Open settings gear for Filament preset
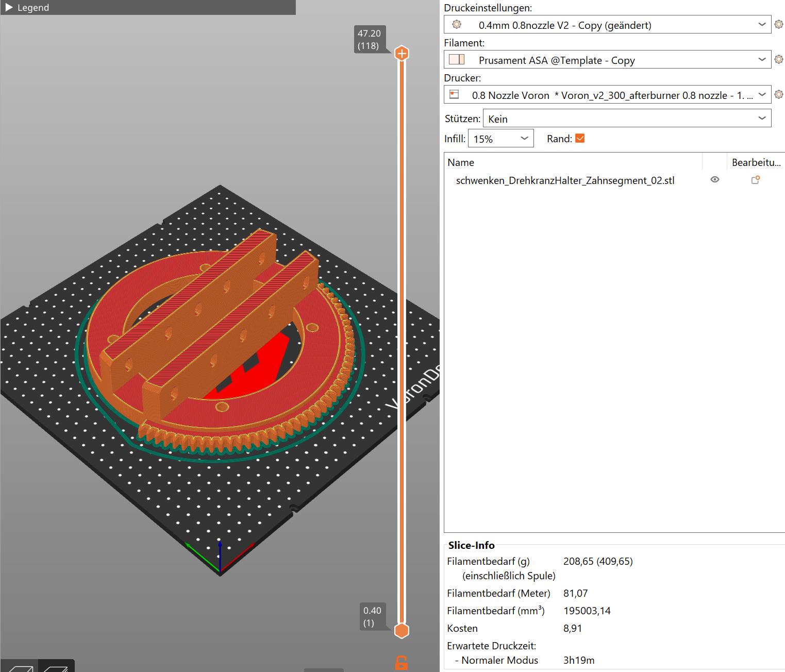 pyautogui.click(x=779, y=59)
